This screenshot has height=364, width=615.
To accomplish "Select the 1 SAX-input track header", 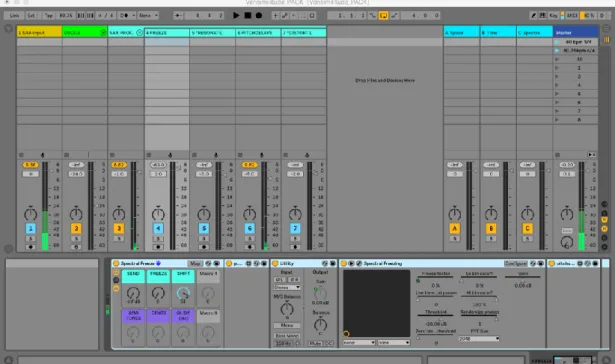I will (x=39, y=32).
